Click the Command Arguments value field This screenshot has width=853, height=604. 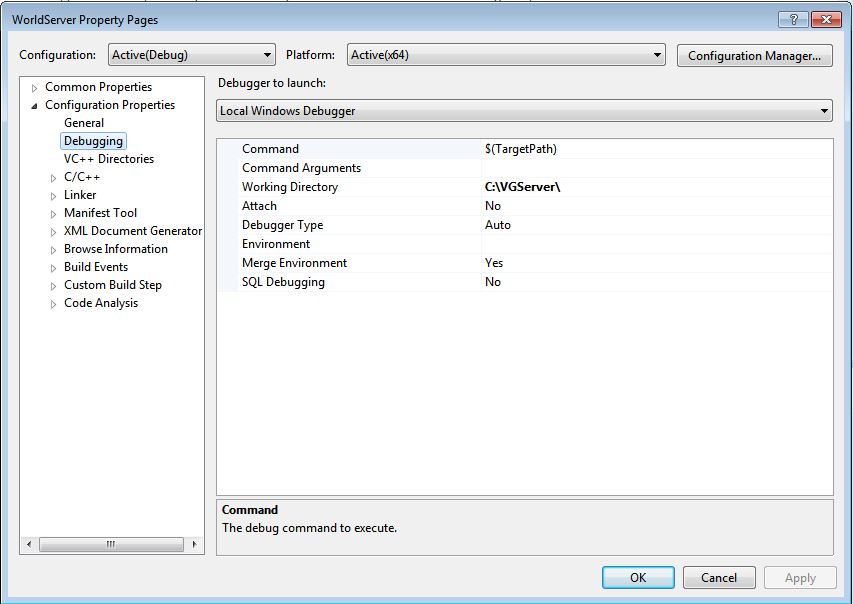[x=655, y=168]
